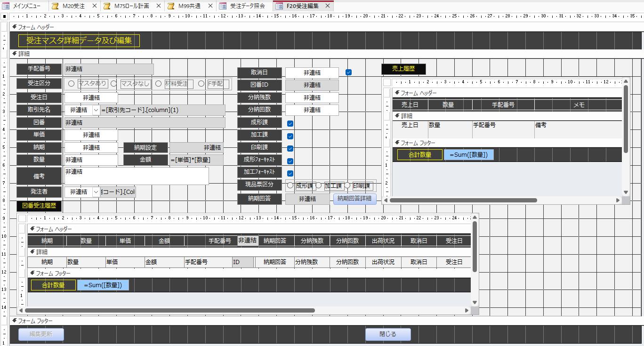Select 印刷課 radio in 現品票区分

347,185
